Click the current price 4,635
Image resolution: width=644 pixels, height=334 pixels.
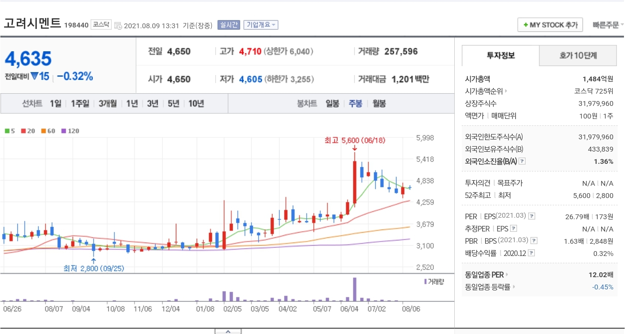tap(28, 59)
